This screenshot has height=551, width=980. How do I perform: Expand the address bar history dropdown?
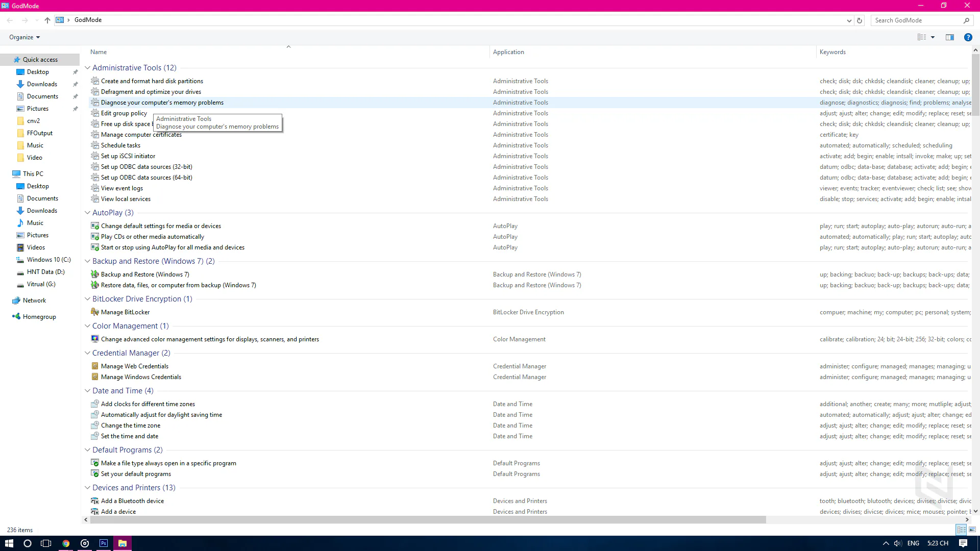(x=849, y=20)
